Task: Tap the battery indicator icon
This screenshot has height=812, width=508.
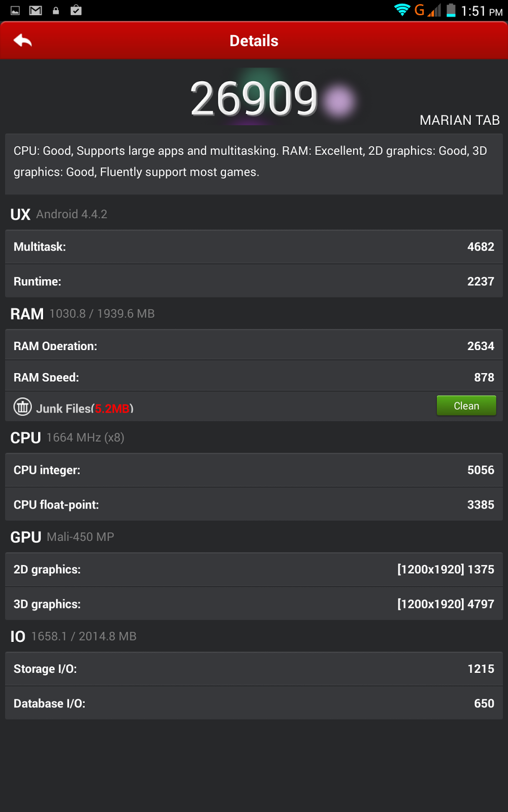Action: tap(451, 10)
